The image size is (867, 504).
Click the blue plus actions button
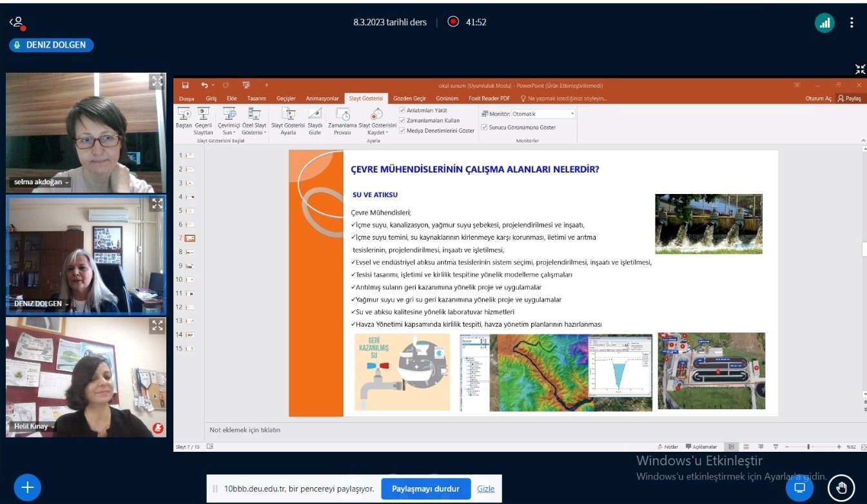27,487
